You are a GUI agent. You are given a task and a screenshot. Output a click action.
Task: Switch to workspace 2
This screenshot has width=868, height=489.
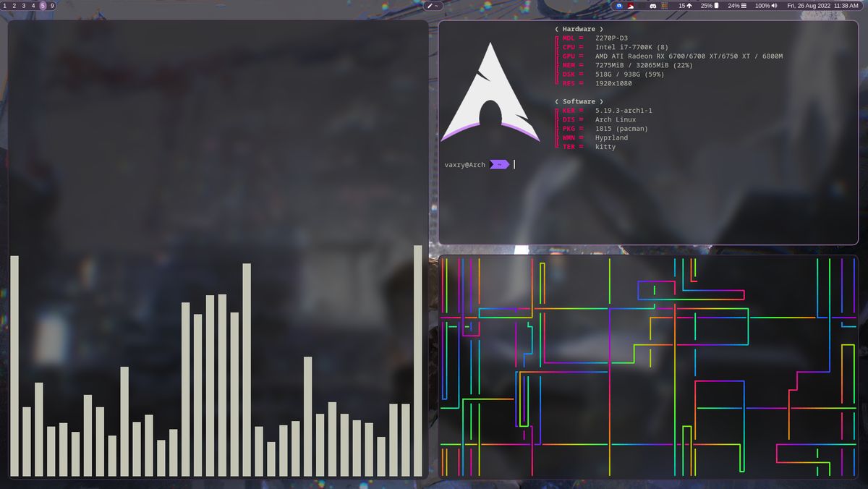[x=14, y=5]
